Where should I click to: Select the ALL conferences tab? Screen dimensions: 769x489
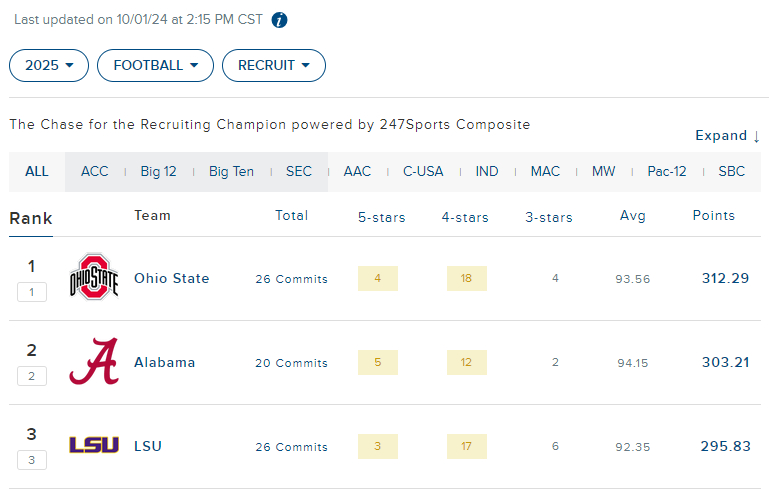pos(37,172)
